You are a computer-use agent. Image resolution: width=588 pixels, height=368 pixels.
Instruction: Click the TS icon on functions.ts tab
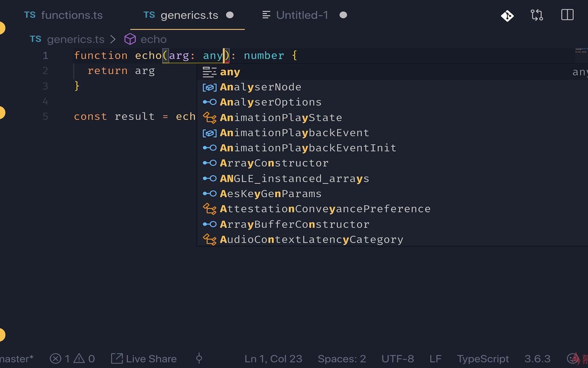30,15
